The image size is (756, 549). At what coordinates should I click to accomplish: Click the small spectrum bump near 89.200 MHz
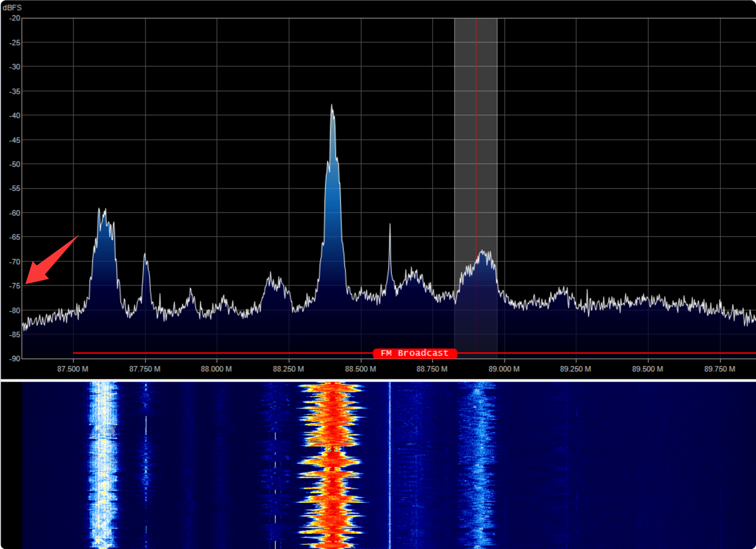tap(562, 292)
